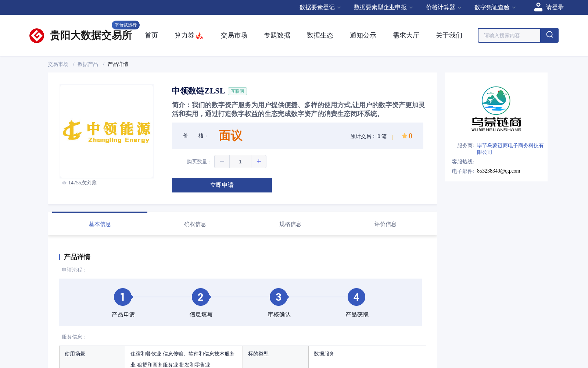Click the purchase quantity input field
Viewport: 588px width, 368px height.
coord(240,162)
